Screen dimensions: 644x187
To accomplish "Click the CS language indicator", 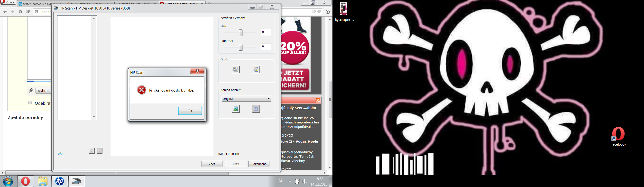I will (281, 181).
